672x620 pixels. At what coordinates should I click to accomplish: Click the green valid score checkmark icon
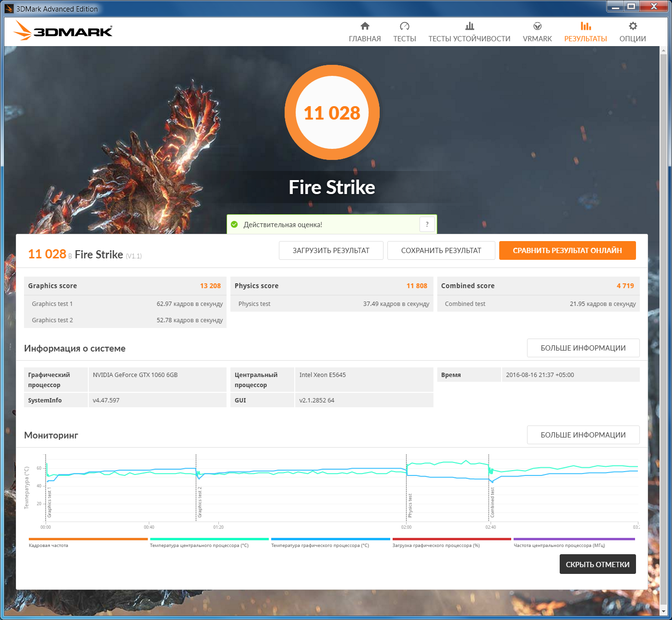[x=234, y=224]
